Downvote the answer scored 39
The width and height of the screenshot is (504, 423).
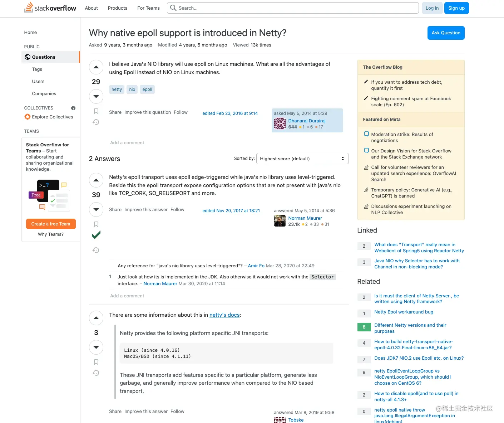coord(96,209)
